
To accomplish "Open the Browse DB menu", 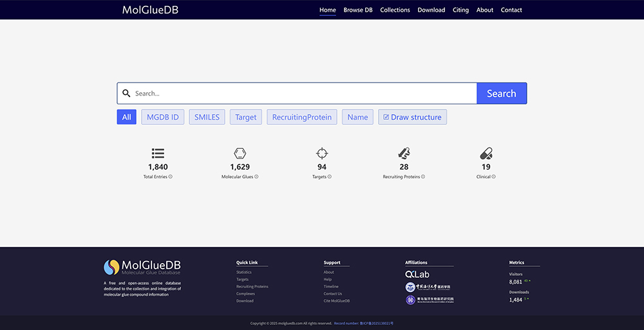I will click(358, 10).
